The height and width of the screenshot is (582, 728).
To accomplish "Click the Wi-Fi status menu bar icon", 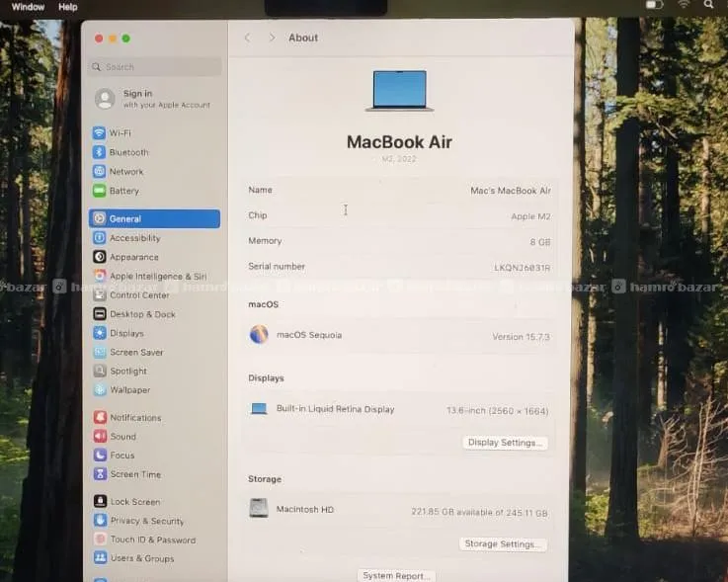I will click(x=683, y=4).
